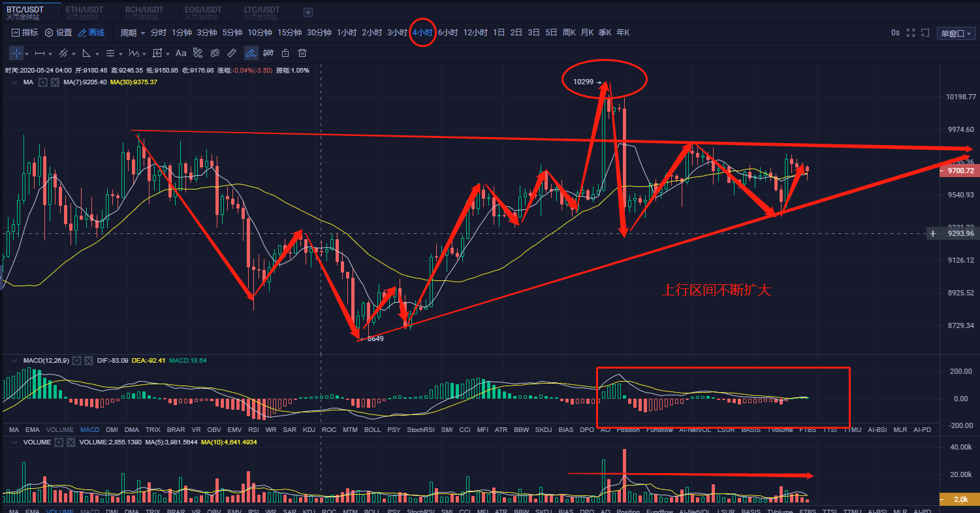This screenshot has height=513, width=980.
Task: Select the 年K yearly timeframe
Action: [x=623, y=33]
